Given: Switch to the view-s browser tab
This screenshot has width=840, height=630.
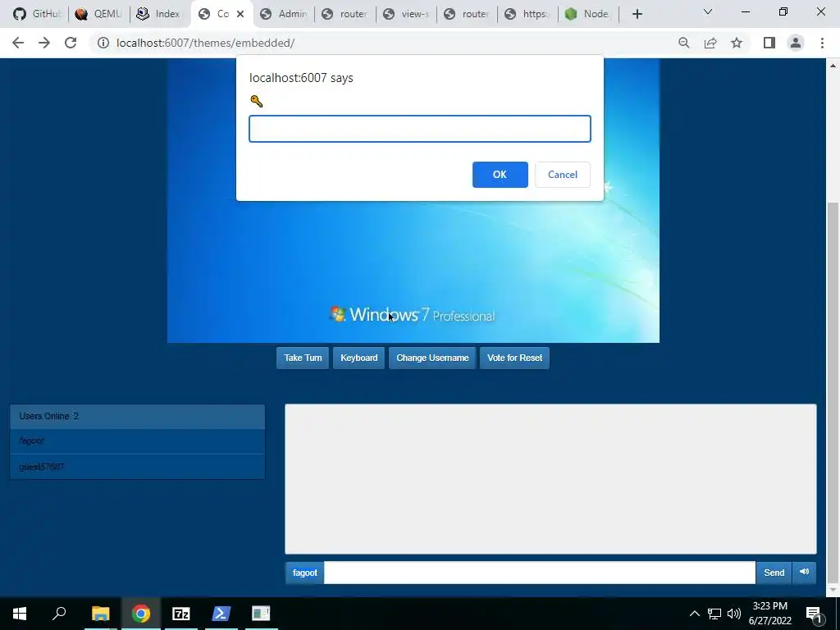Looking at the screenshot, I should pyautogui.click(x=407, y=14).
